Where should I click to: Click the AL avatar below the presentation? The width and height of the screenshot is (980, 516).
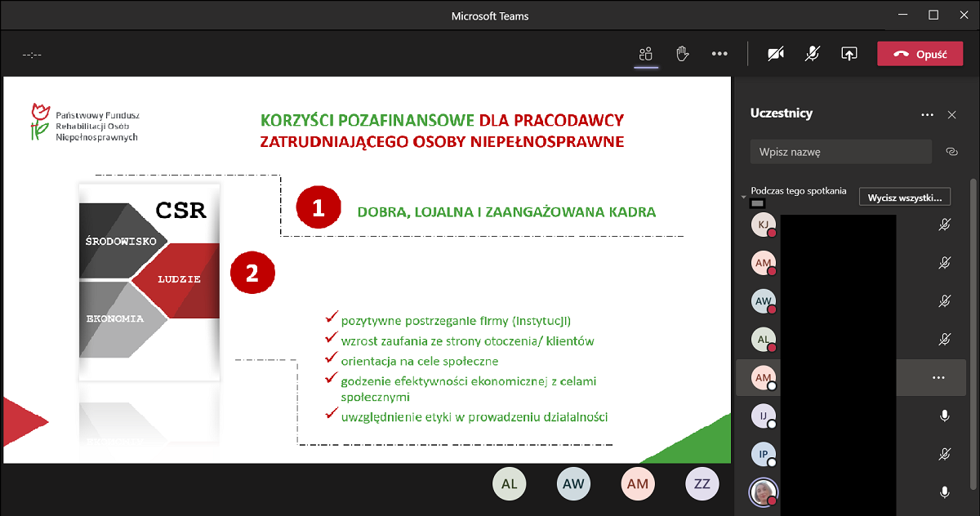[x=510, y=483]
